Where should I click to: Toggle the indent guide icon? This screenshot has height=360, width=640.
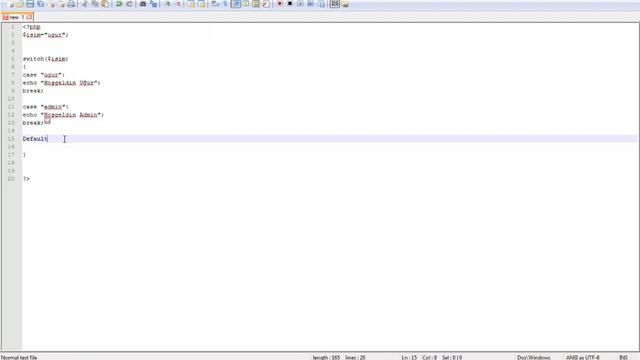pos(236,4)
